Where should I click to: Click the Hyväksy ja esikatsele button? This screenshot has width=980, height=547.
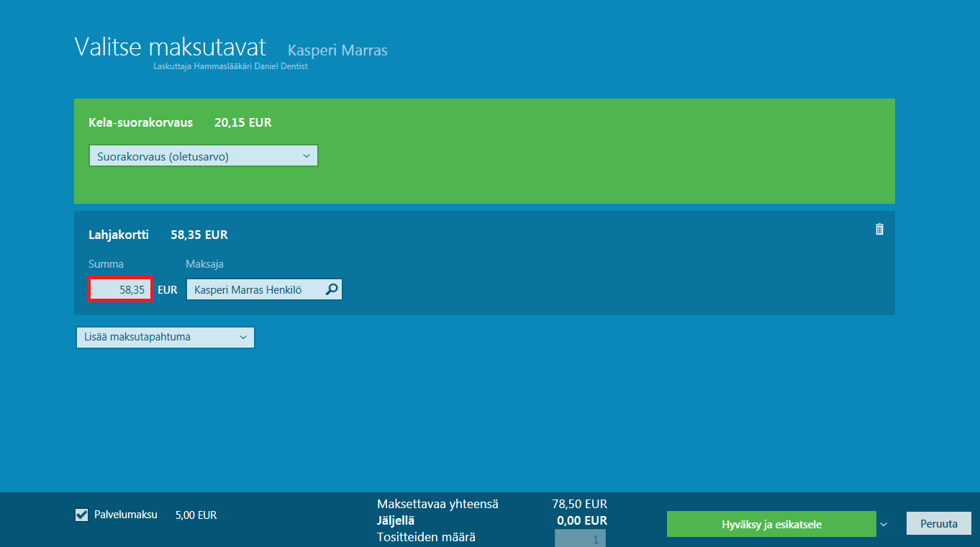pyautogui.click(x=771, y=524)
